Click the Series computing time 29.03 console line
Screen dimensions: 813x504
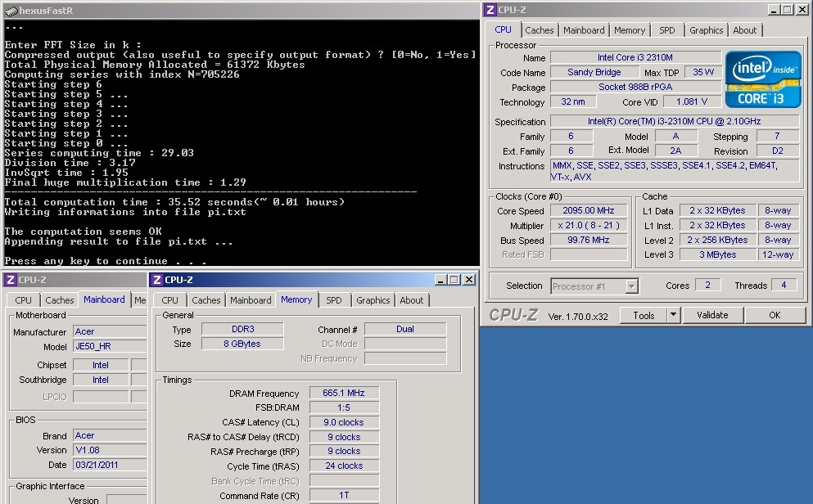click(x=99, y=153)
